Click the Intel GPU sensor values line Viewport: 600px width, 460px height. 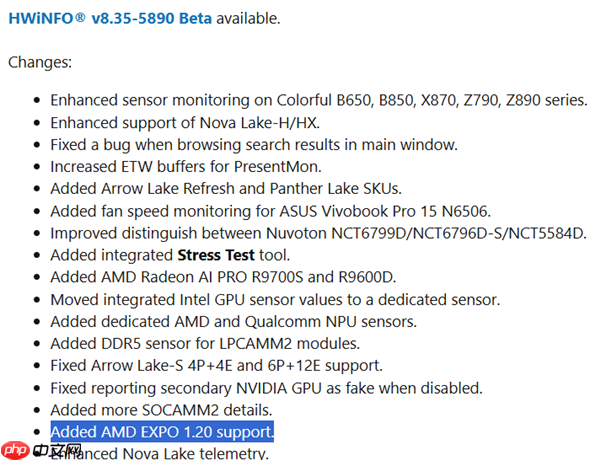click(275, 298)
